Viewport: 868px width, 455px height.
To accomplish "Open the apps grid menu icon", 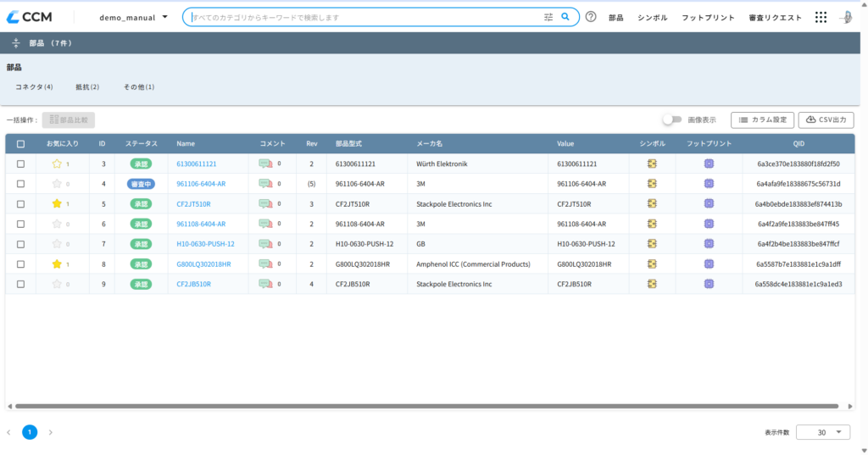I will [x=821, y=17].
